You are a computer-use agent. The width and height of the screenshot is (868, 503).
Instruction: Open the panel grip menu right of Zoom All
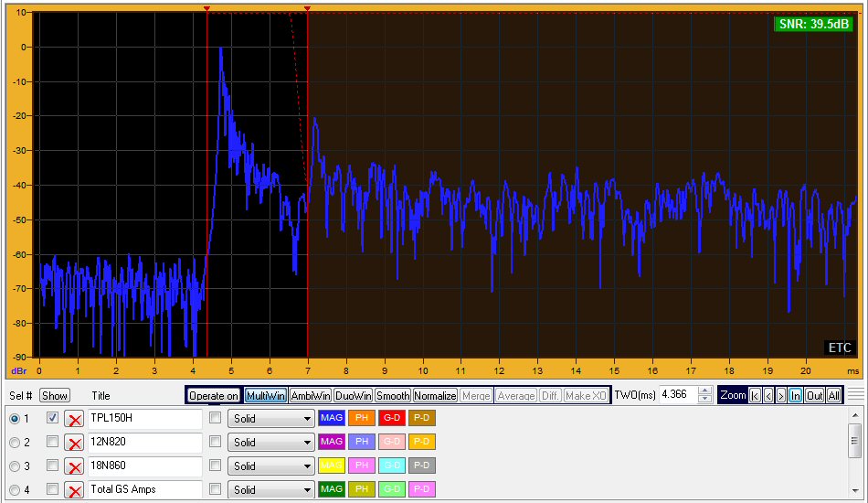(x=856, y=395)
